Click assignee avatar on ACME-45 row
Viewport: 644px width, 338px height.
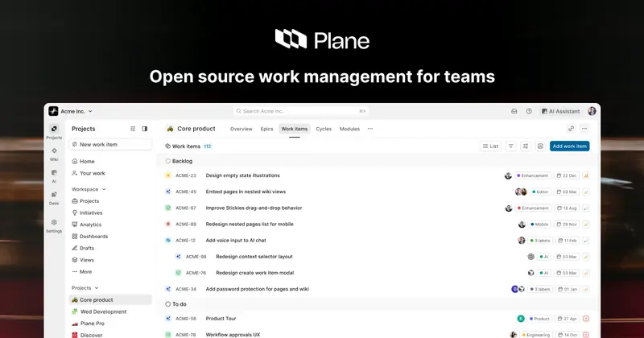(x=521, y=192)
